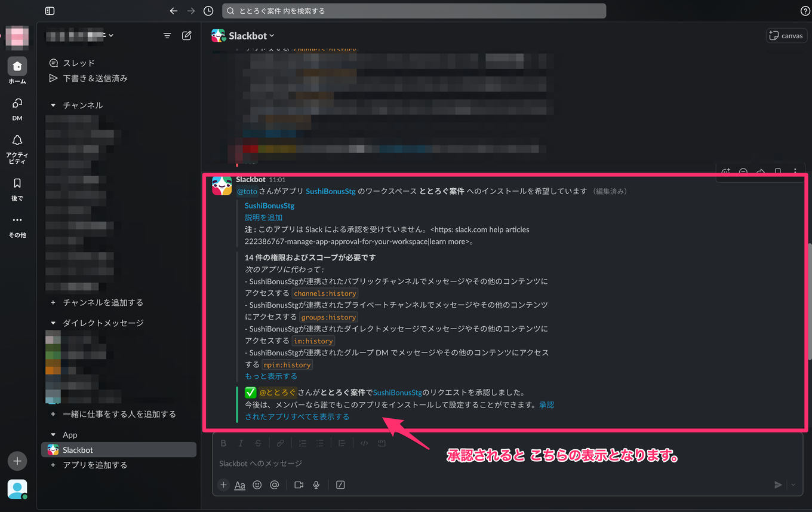The height and width of the screenshot is (512, 812).
Task: Open the help question mark icon
Action: [x=805, y=11]
